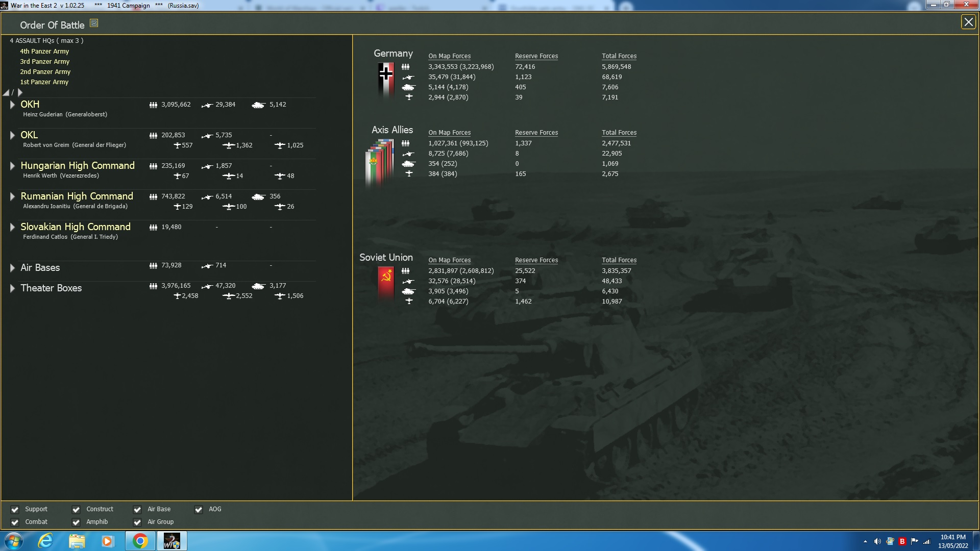The image size is (980, 551).
Task: Click the tank icon in OKH row
Action: (x=258, y=105)
